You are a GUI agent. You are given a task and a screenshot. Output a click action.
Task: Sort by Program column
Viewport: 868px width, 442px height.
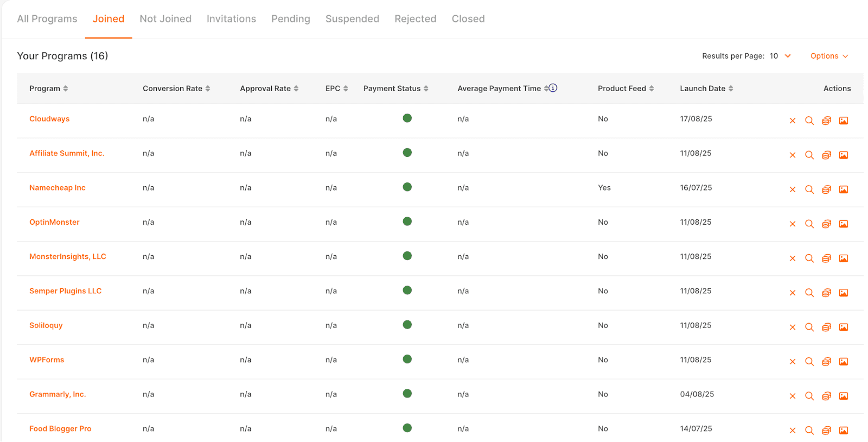pyautogui.click(x=48, y=89)
